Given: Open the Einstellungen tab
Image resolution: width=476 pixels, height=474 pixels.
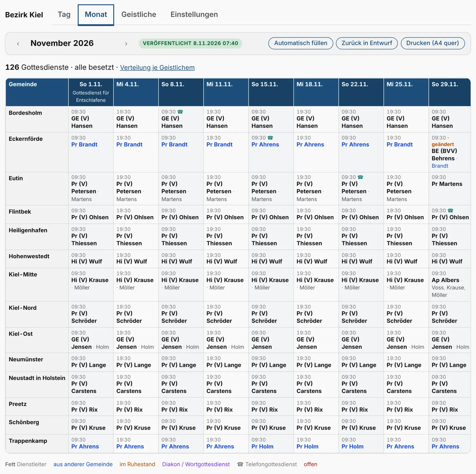Looking at the screenshot, I should [194, 15].
